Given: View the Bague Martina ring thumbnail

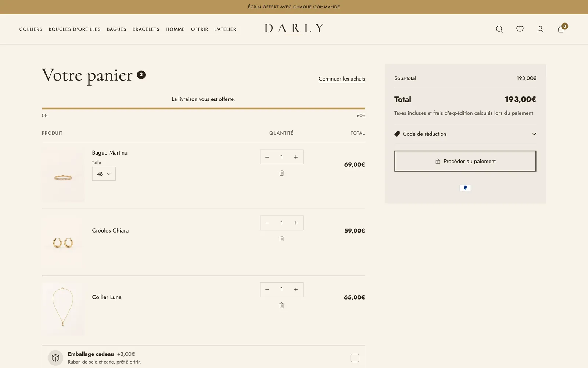Looking at the screenshot, I should tap(63, 175).
